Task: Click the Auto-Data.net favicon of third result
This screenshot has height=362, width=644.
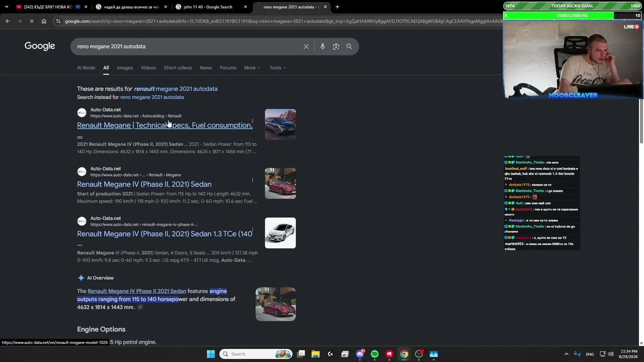Action: pos(82,221)
